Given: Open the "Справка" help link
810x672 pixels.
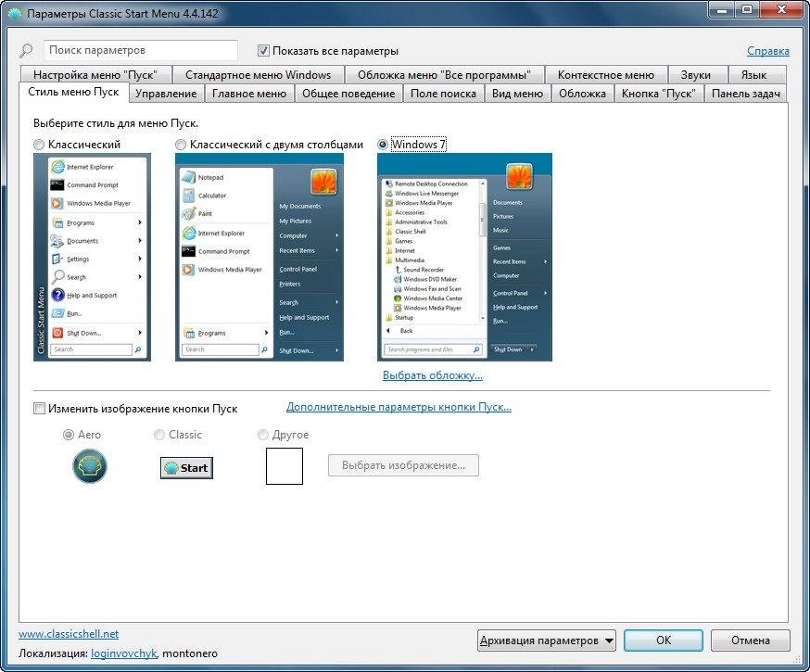Looking at the screenshot, I should pos(768,51).
